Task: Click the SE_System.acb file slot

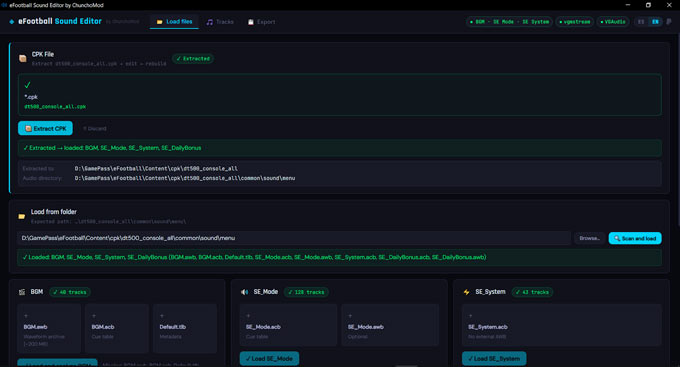Action: pos(562,325)
